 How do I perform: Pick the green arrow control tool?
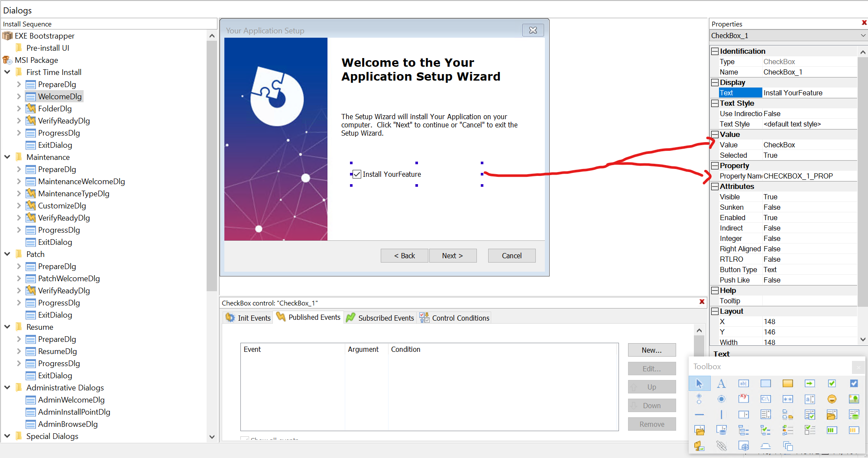(x=810, y=383)
